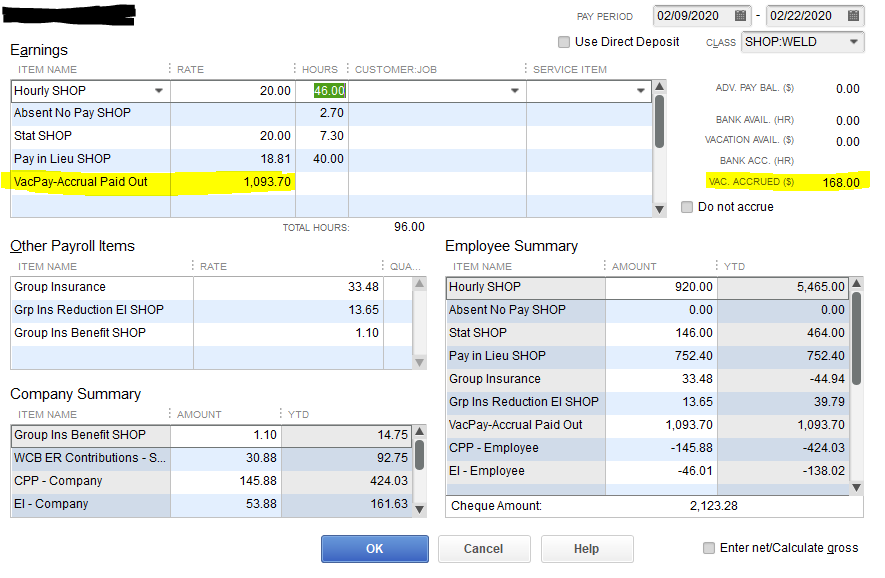Open the CLASS selector showing SHOP:WELD
Image resolution: width=885 pixels, height=578 pixels.
pos(855,42)
